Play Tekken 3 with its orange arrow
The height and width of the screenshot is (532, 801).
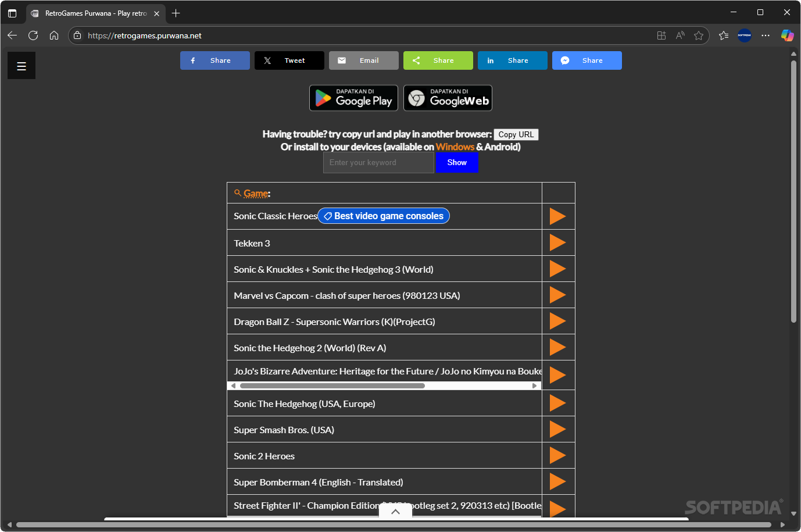[558, 242]
